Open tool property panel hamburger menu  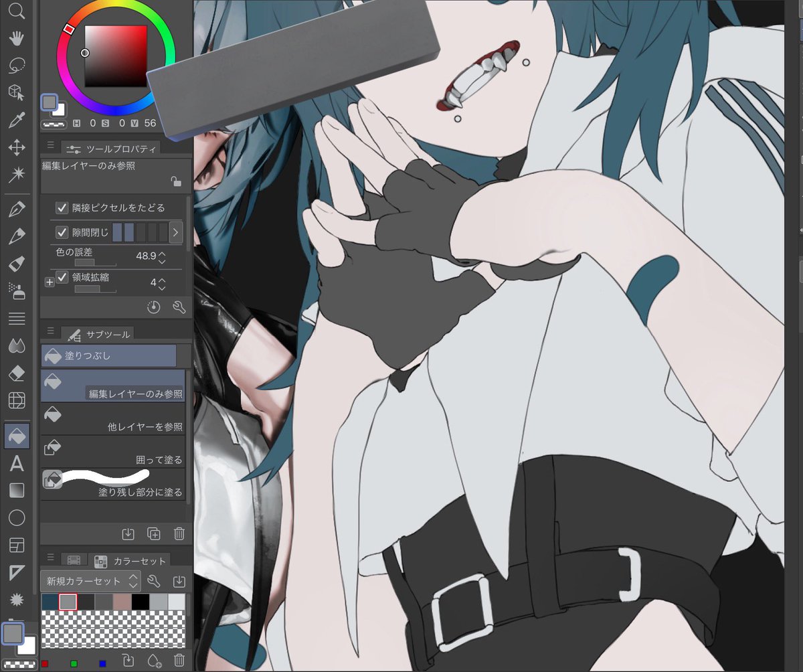coord(50,146)
